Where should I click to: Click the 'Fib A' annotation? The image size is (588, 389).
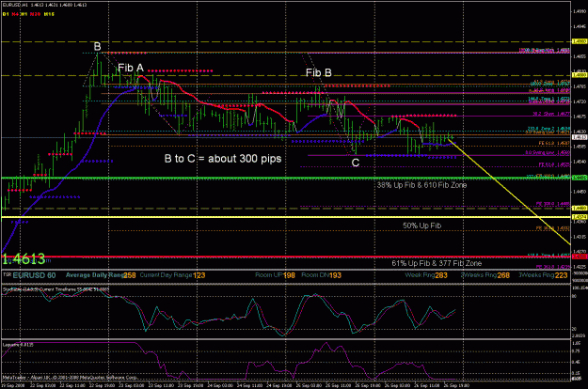(x=131, y=68)
